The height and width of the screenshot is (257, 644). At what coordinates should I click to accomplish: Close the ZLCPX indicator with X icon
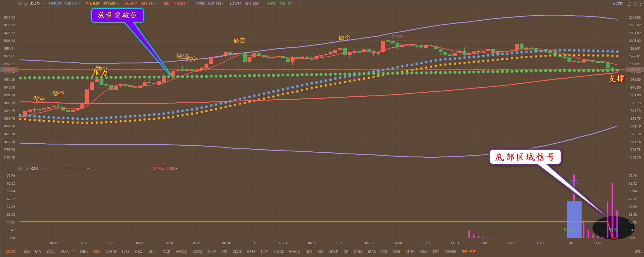tap(26, 4)
